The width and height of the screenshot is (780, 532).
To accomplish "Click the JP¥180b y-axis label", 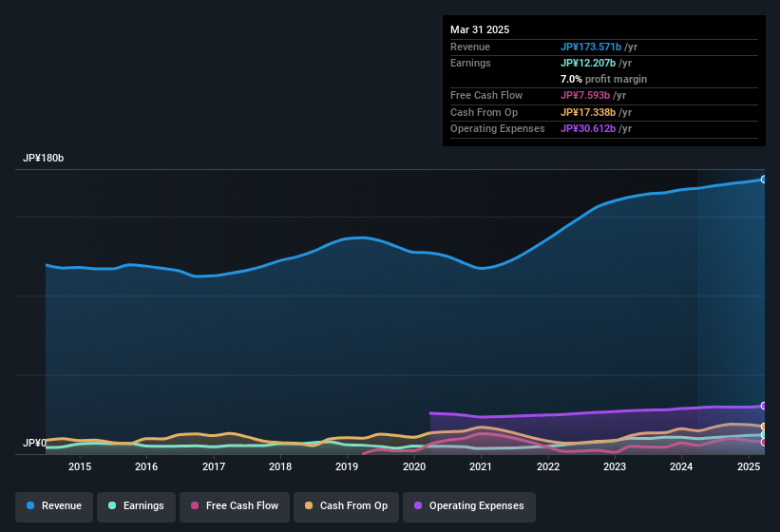I will (x=44, y=158).
